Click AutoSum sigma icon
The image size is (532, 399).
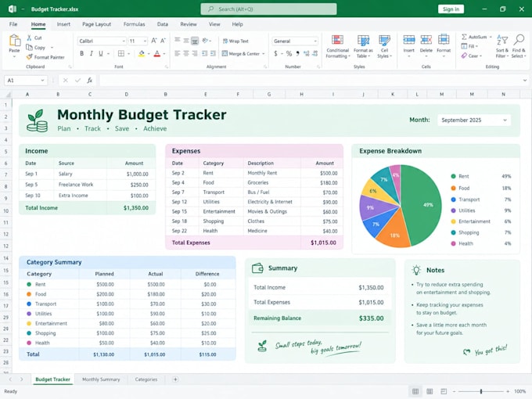(x=464, y=37)
